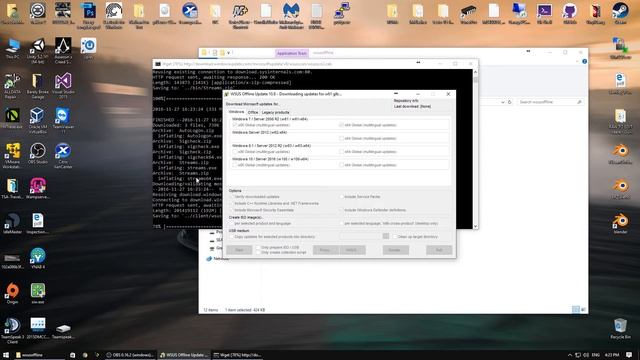Viewport: 640px width, 360px height.
Task: Switch to the Legacy products tab
Action: (276, 112)
